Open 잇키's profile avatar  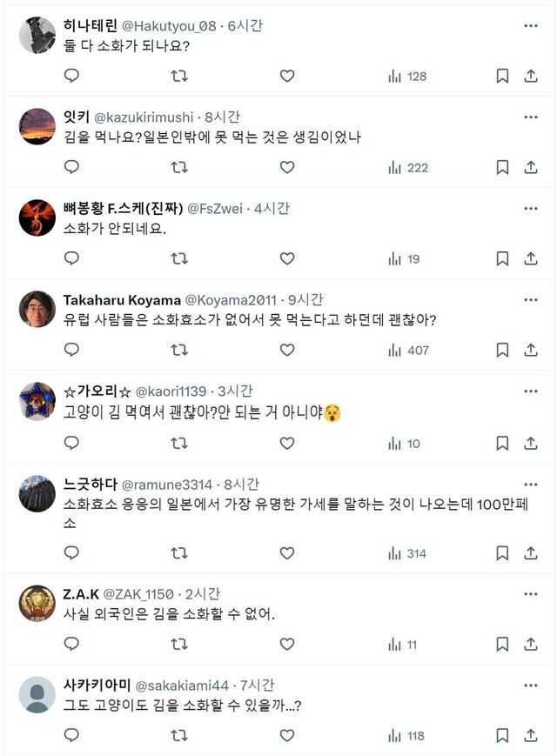pos(37,127)
